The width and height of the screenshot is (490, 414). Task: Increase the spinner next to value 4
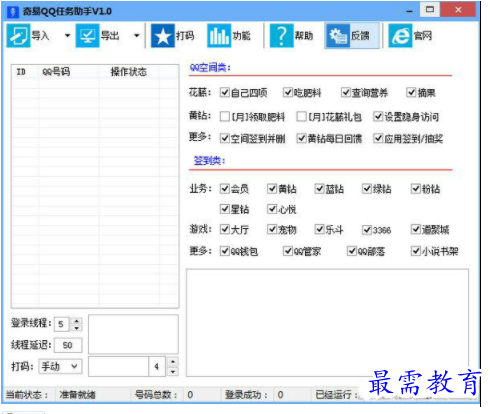point(173,362)
